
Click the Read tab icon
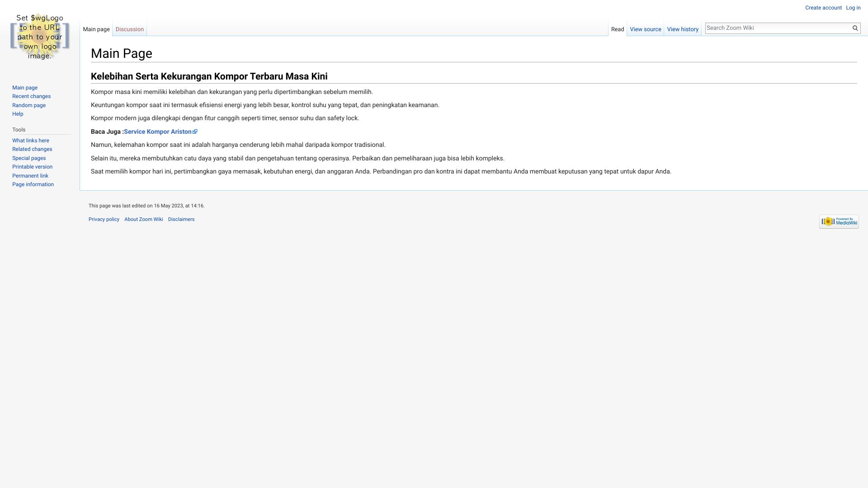click(x=617, y=28)
